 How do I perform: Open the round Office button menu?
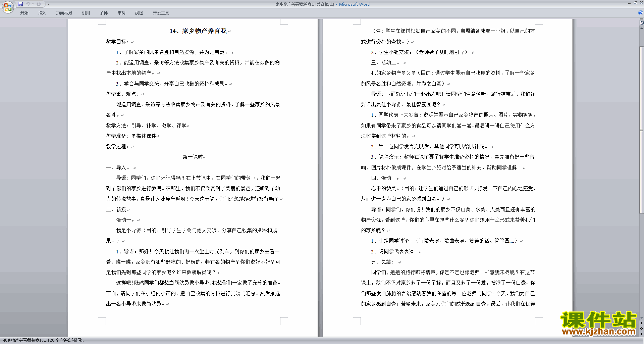7,7
